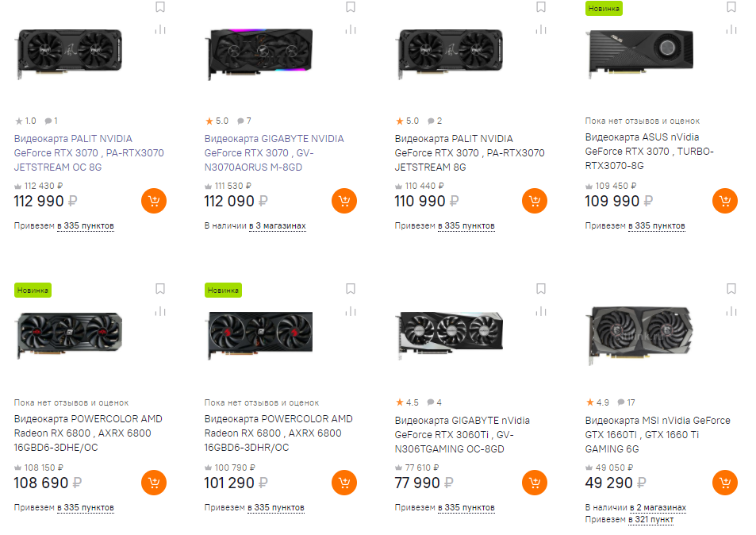Add PALIT RTX 3070 JETSTREAM OC to cart
The height and width of the screenshot is (535, 756).
pyautogui.click(x=154, y=201)
